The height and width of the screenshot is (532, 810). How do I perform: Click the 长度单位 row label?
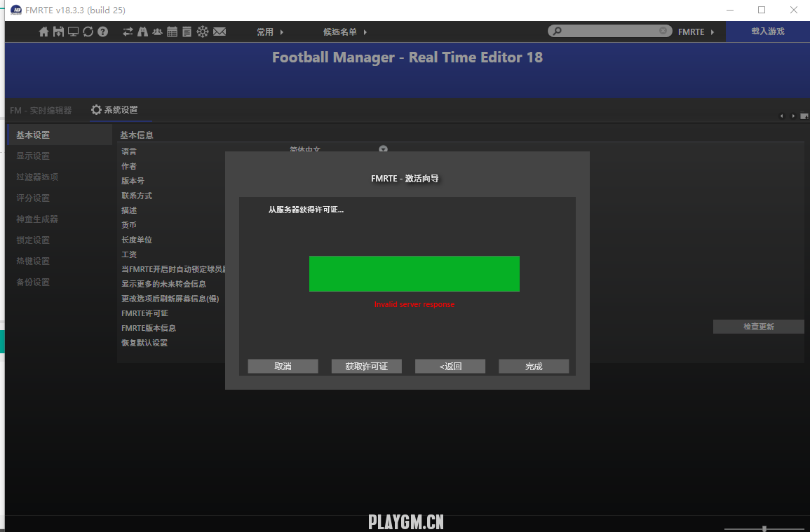[137, 240]
